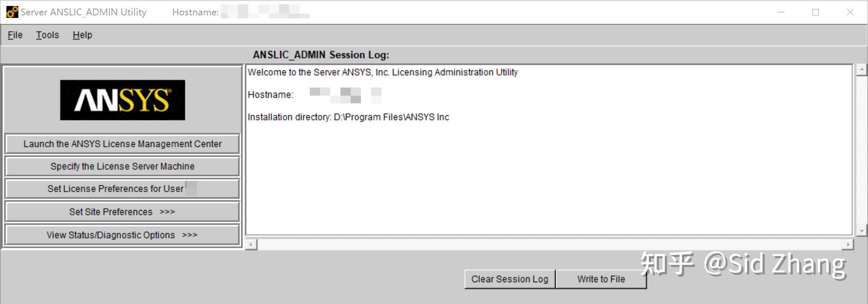Open the File menu
The image size is (868, 304).
(x=15, y=35)
